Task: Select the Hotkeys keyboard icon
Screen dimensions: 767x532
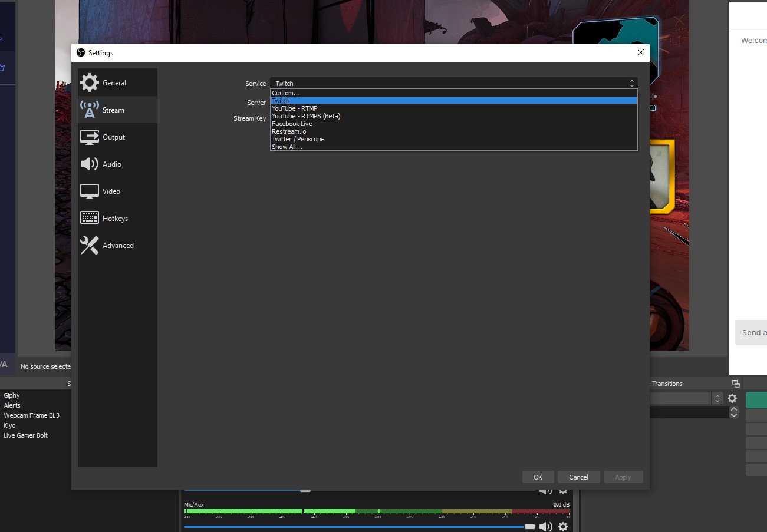Action: coord(90,218)
